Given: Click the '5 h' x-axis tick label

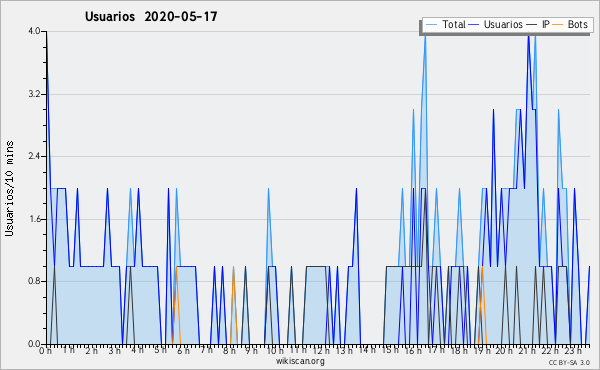Looking at the screenshot, I should tap(160, 350).
